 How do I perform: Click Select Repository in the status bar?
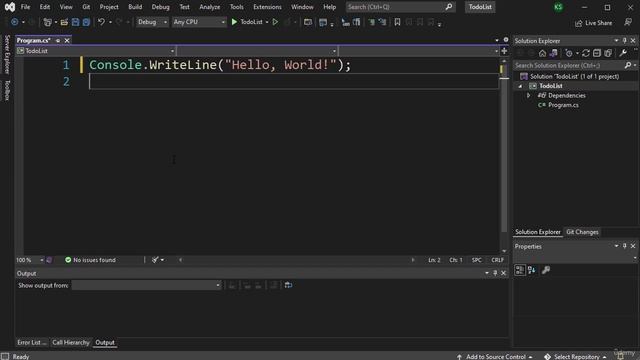click(576, 356)
